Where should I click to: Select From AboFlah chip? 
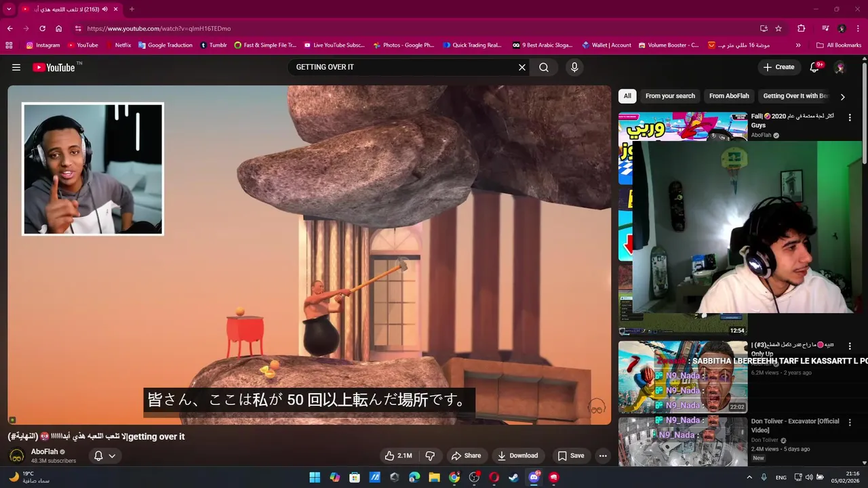tap(729, 96)
